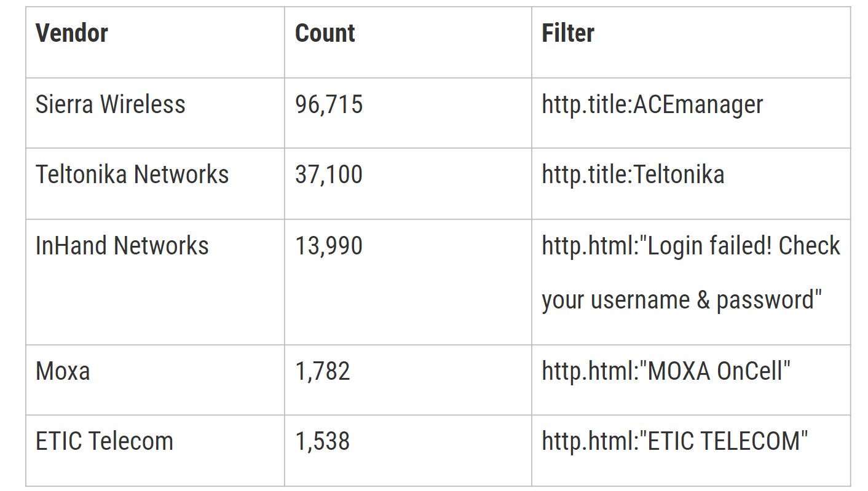Click the ETIC Telecom vendor cell
868x491 pixels.
[x=105, y=441]
